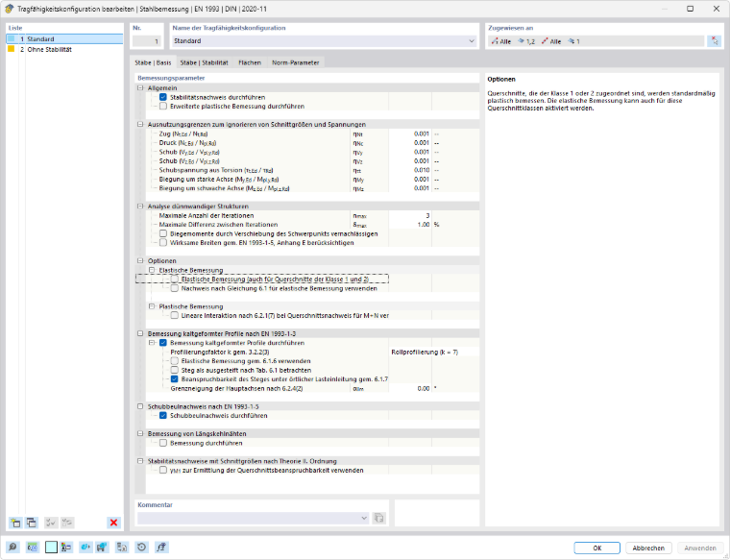
Task: Collapse the Elastische Bemessung subgroup
Action: click(x=152, y=270)
